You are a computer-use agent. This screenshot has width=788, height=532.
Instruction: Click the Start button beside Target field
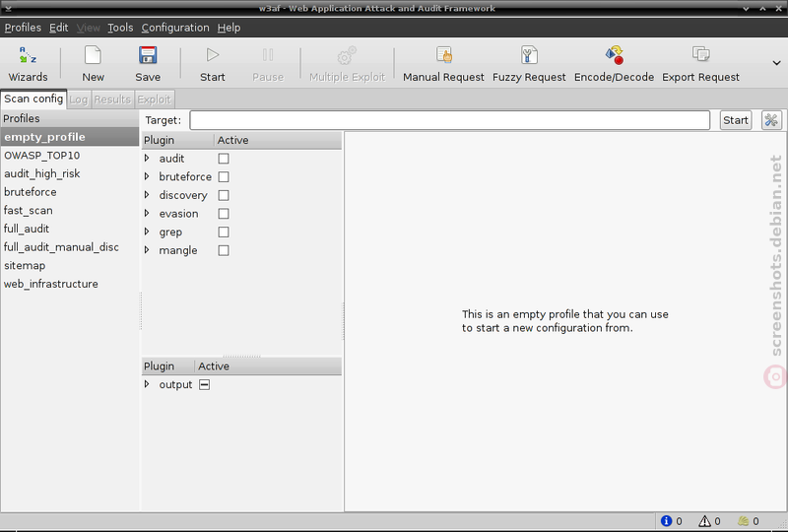[736, 120]
